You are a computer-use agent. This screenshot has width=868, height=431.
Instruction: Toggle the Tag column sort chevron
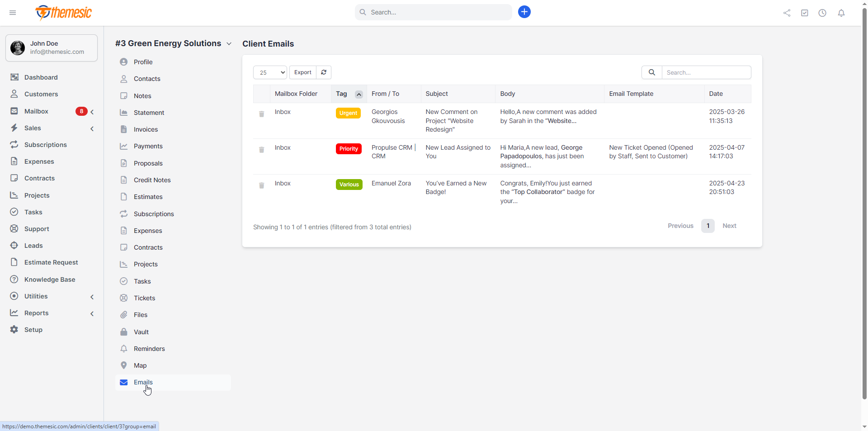coord(359,94)
